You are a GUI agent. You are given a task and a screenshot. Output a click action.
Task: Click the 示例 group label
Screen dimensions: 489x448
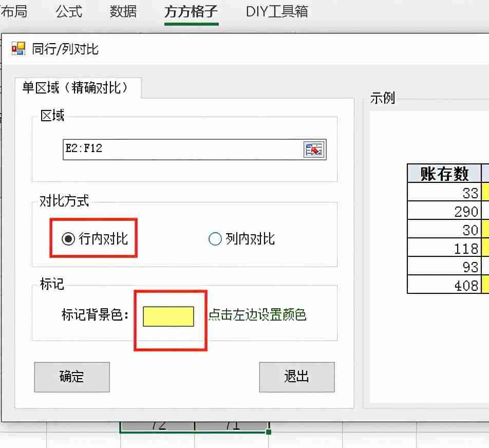[383, 98]
